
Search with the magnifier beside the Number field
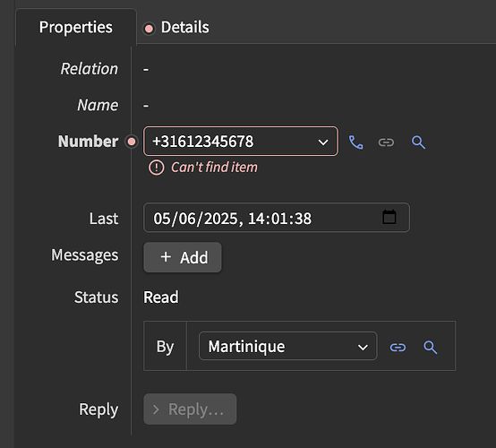(x=418, y=142)
